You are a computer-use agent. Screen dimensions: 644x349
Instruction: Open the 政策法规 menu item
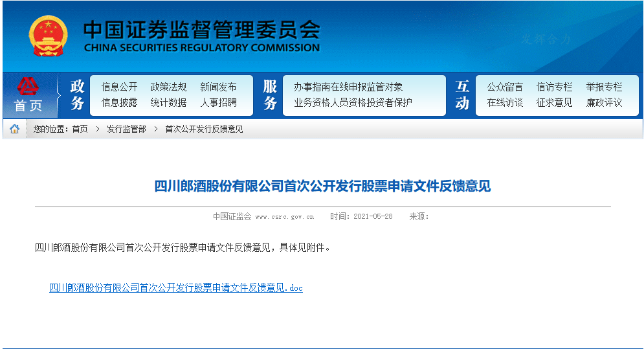click(x=168, y=87)
